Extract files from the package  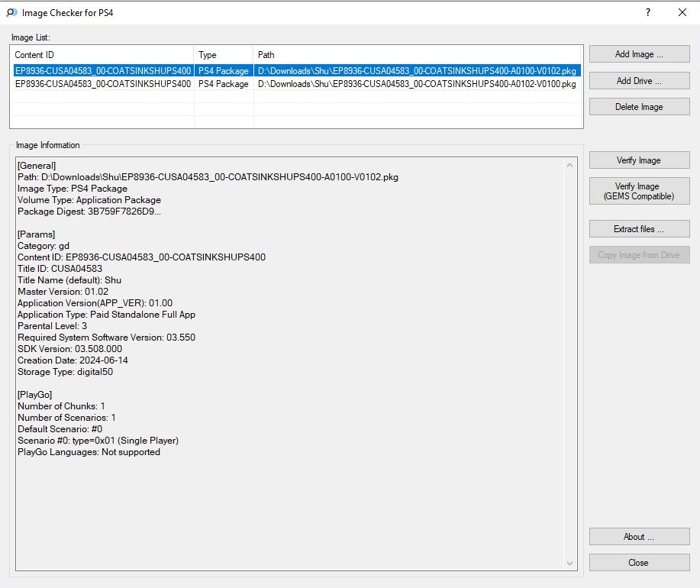click(x=639, y=229)
